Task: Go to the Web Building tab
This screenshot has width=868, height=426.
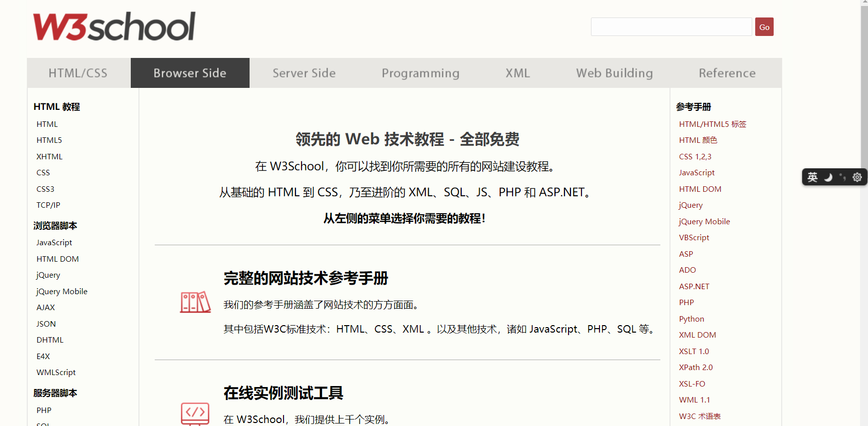Action: pyautogui.click(x=614, y=73)
